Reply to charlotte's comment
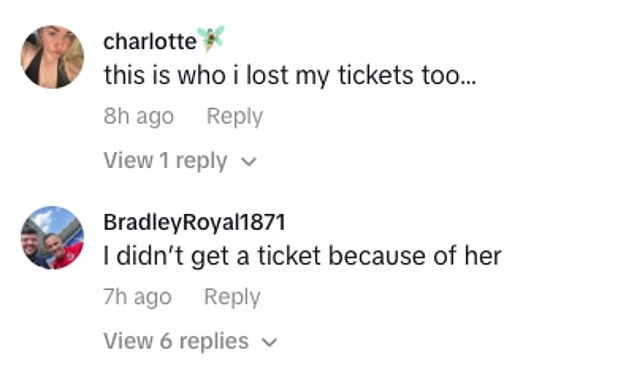 click(x=235, y=116)
